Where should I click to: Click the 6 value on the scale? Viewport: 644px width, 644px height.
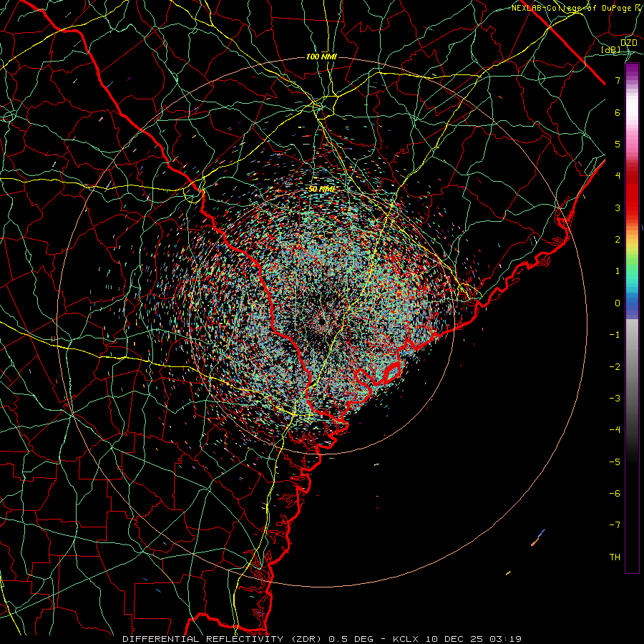point(618,112)
